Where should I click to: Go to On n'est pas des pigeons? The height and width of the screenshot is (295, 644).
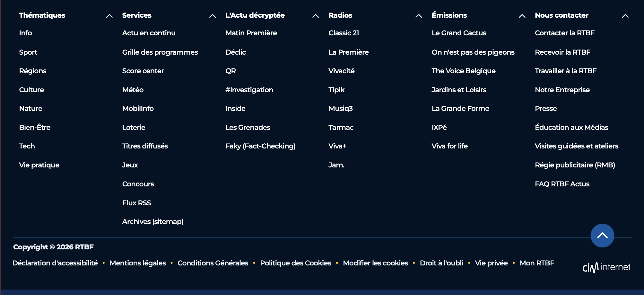click(473, 52)
